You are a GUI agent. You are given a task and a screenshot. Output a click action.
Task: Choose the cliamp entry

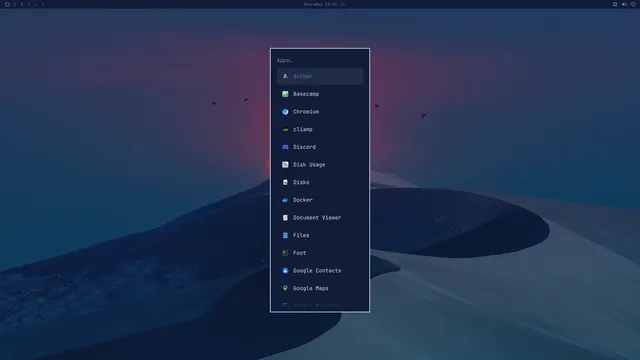coord(320,129)
